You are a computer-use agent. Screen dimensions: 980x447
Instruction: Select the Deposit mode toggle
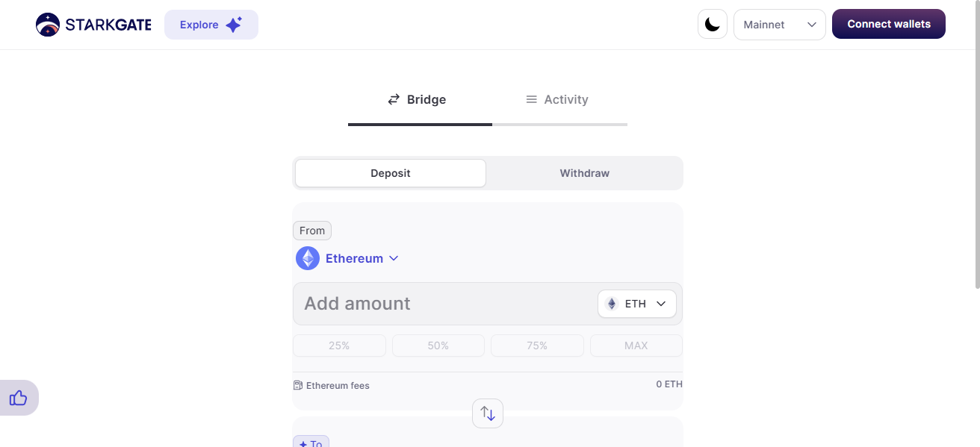[x=391, y=173]
